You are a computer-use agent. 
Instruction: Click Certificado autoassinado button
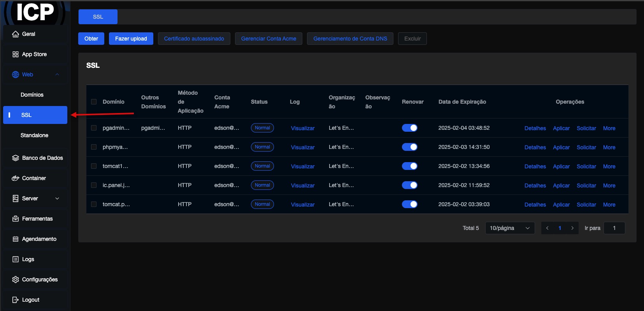[x=194, y=39]
